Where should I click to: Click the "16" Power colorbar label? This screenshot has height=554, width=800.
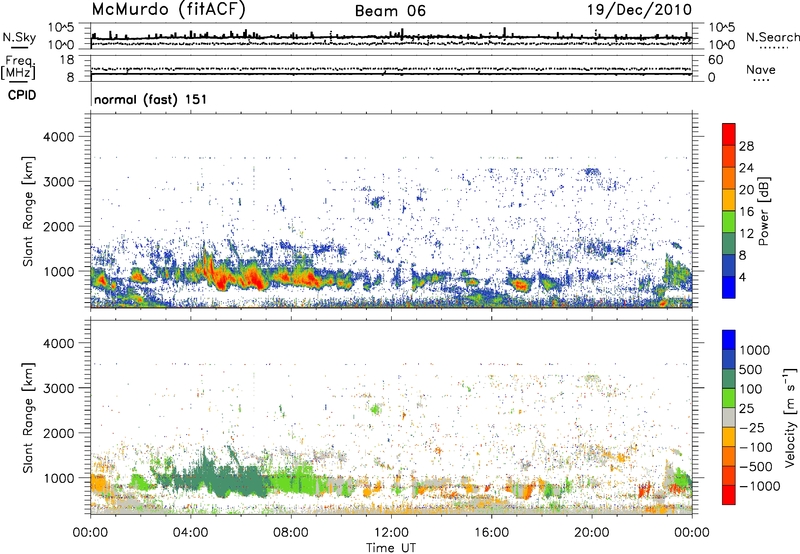pyautogui.click(x=746, y=212)
